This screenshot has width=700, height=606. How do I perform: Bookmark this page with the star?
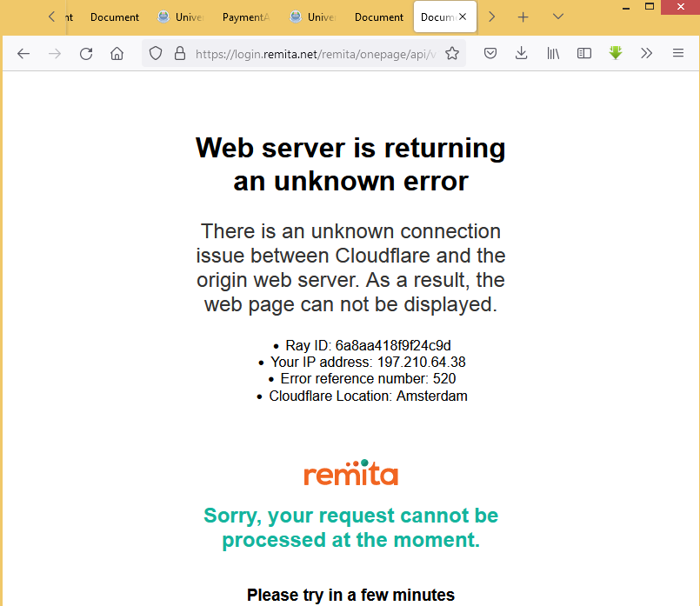pos(452,54)
